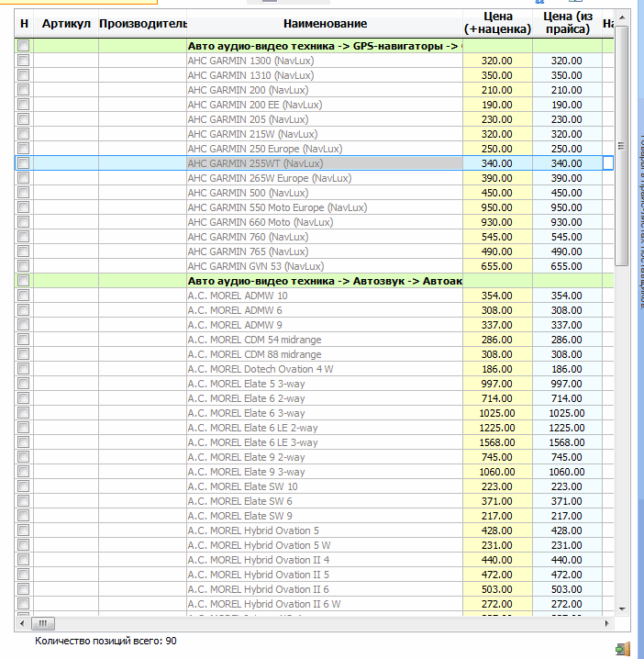Select row A.C. MOREL CDM 88 midrange
Screen dimensions: 644x659
point(315,354)
